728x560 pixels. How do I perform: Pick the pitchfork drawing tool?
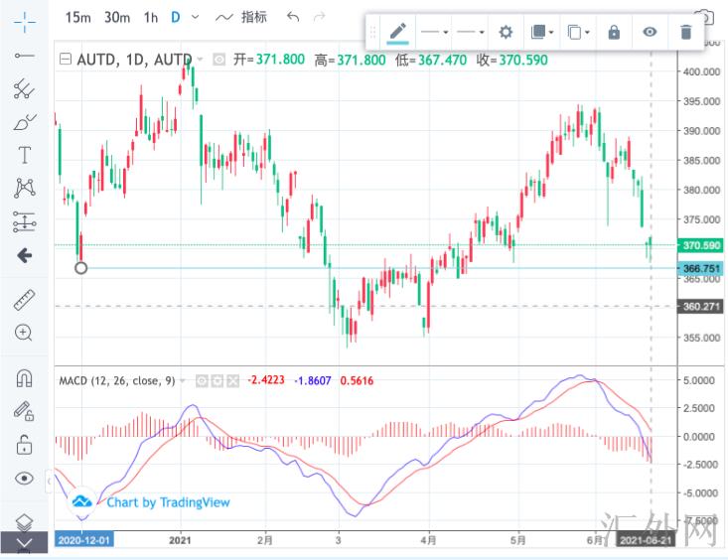[x=25, y=89]
